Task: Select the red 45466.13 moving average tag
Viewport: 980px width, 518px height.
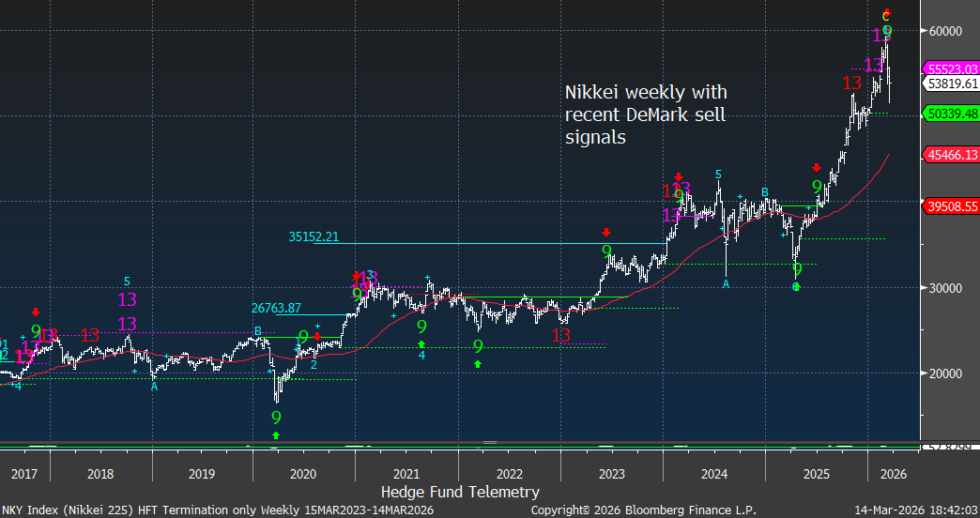Action: coord(952,155)
